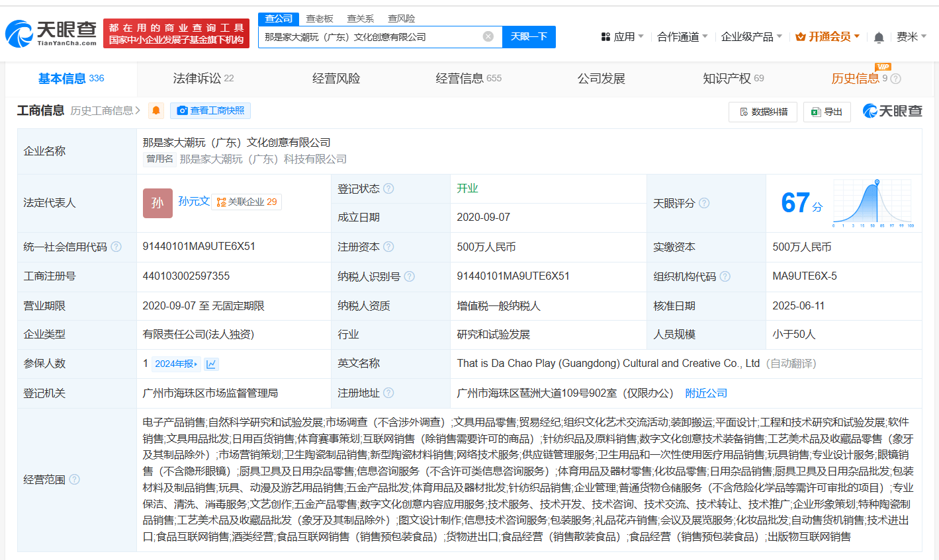Click the 导出 export button
Image resolution: width=939 pixels, height=560 pixels.
point(827,112)
